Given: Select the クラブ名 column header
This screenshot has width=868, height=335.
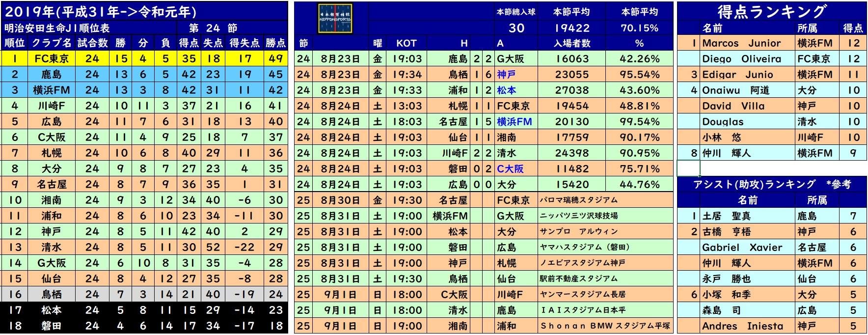Looking at the screenshot, I should tap(52, 43).
